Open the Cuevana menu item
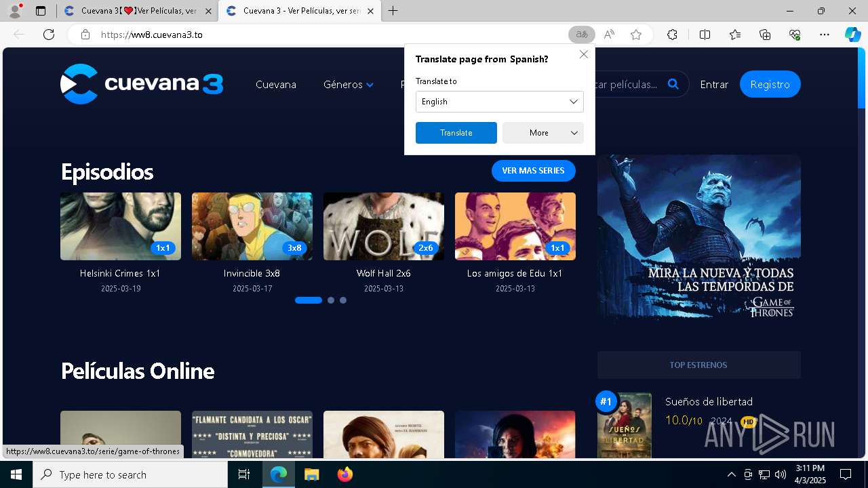 pos(276,84)
